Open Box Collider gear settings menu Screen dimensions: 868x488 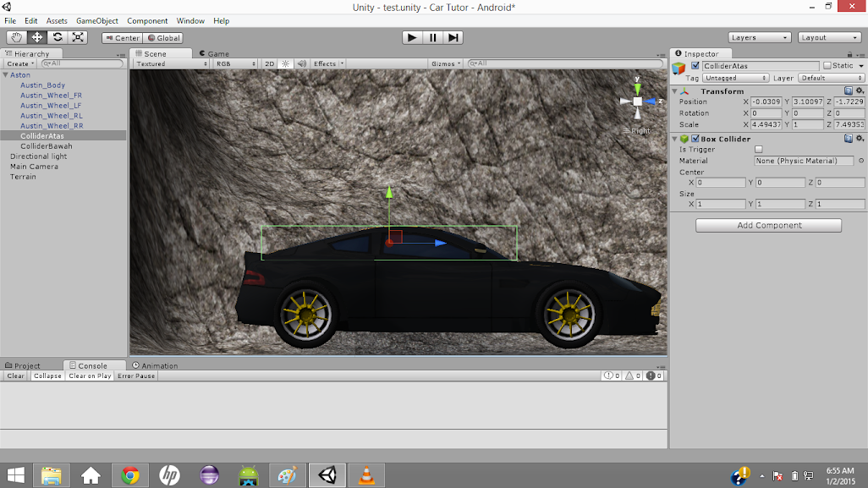click(860, 139)
